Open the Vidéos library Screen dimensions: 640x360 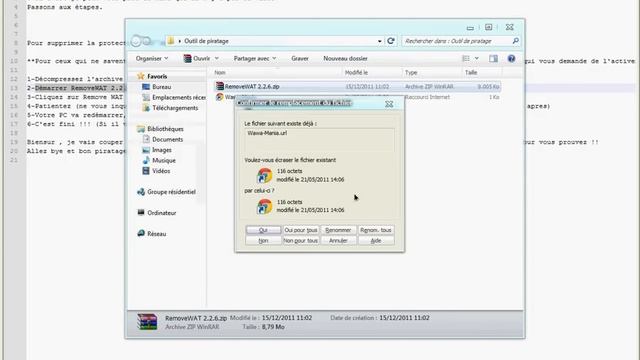pos(161,171)
